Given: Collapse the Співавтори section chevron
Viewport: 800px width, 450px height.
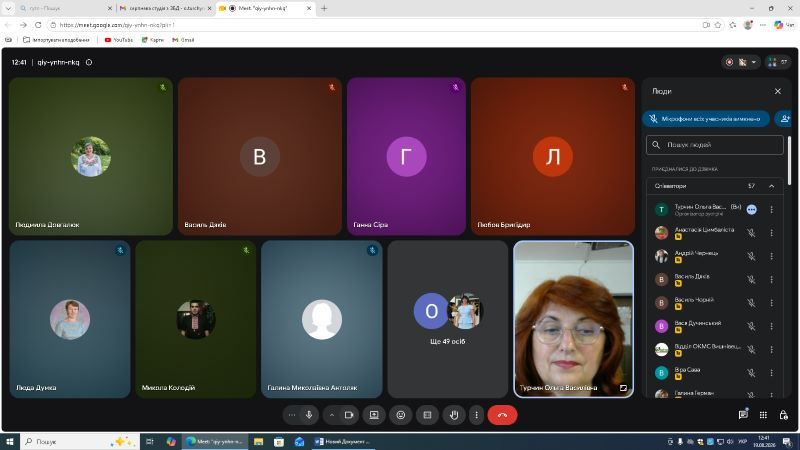Looking at the screenshot, I should pyautogui.click(x=771, y=186).
